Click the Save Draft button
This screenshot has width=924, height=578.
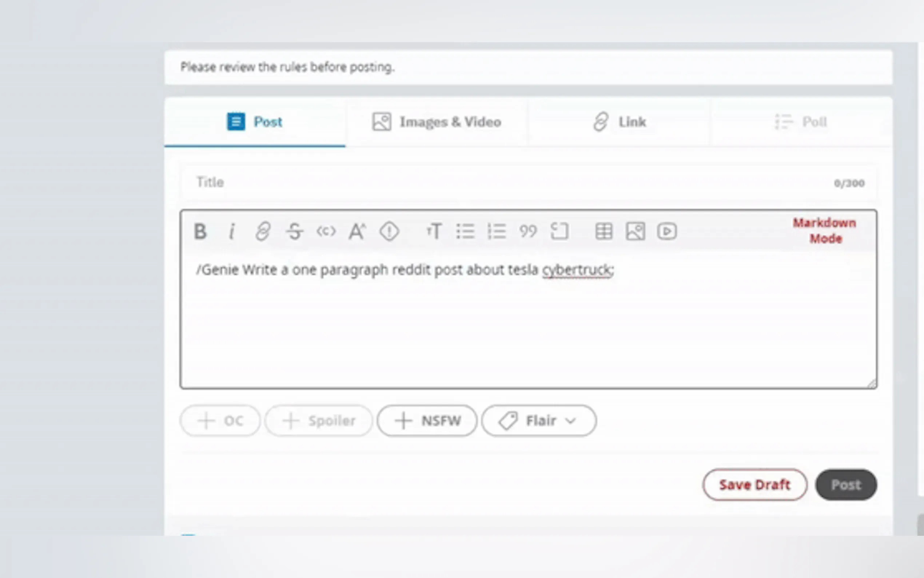coord(754,485)
